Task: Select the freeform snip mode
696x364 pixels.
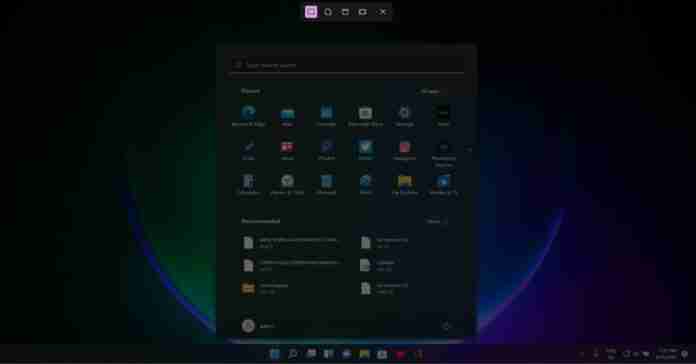Action: point(328,12)
